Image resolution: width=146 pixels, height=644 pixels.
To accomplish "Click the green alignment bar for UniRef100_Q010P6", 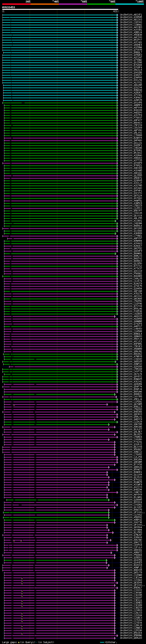I will (60, 103).
